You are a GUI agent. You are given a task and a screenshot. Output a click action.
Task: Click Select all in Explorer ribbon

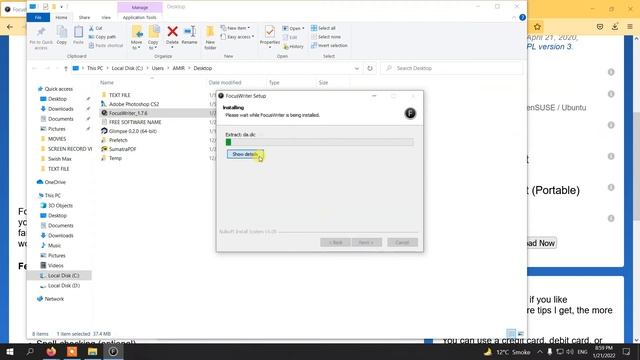coord(323,28)
